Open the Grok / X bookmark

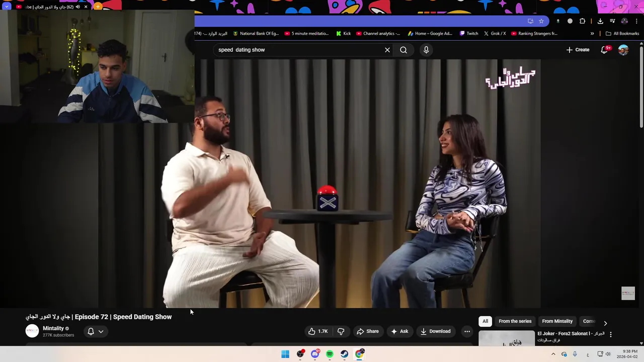(495, 34)
